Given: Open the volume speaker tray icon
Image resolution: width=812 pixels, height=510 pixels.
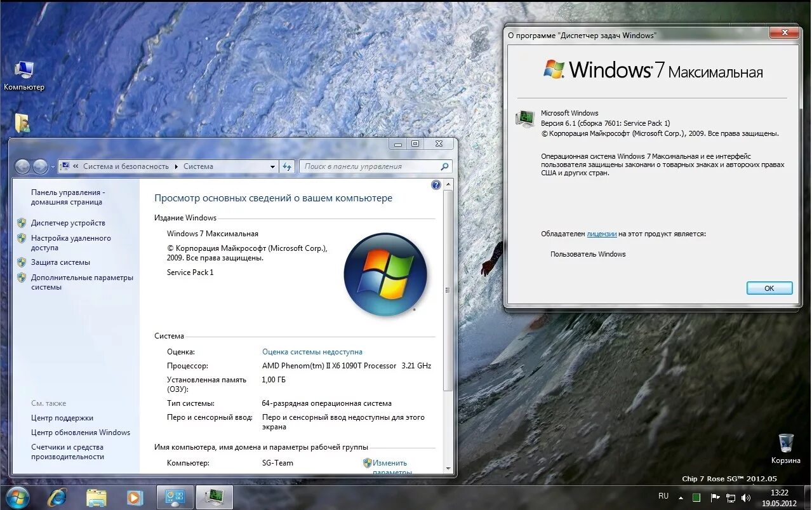Looking at the screenshot, I should coord(746,497).
